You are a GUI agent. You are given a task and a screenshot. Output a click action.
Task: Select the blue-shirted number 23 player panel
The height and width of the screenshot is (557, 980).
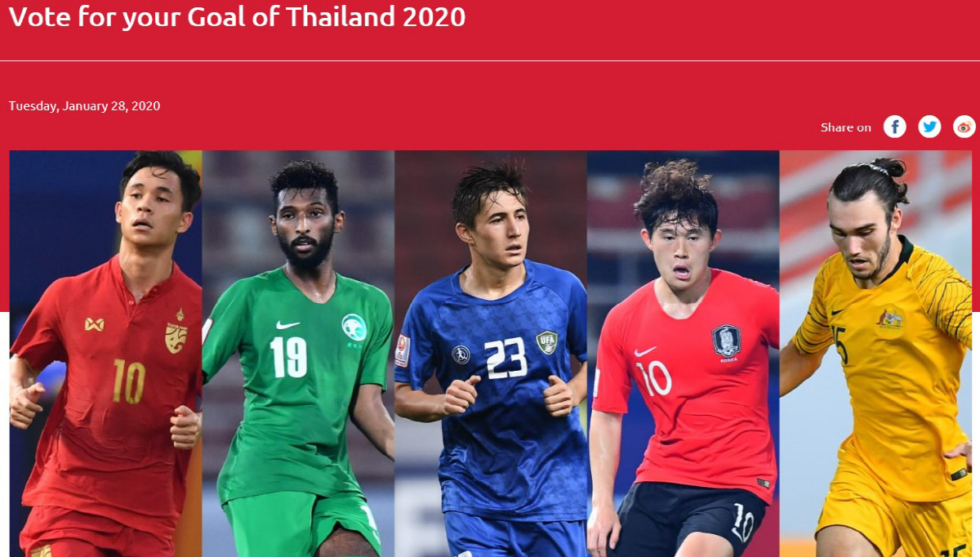(x=491, y=354)
